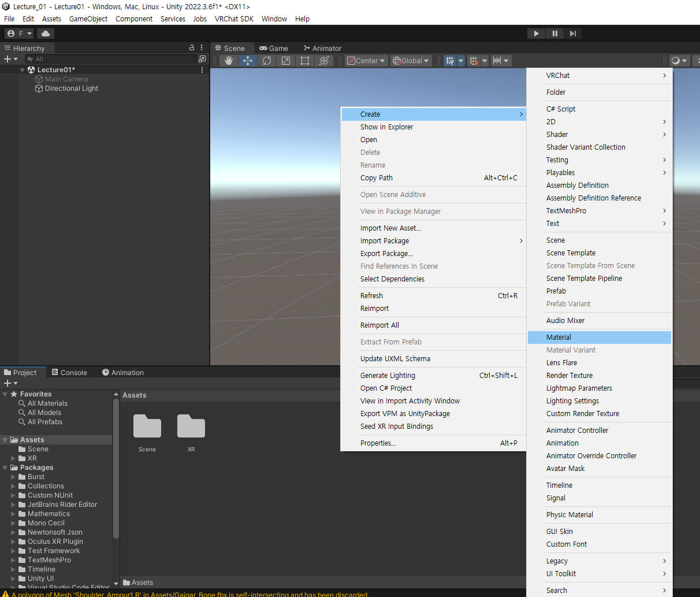Expand the TextMeshPro package folder

click(13, 560)
